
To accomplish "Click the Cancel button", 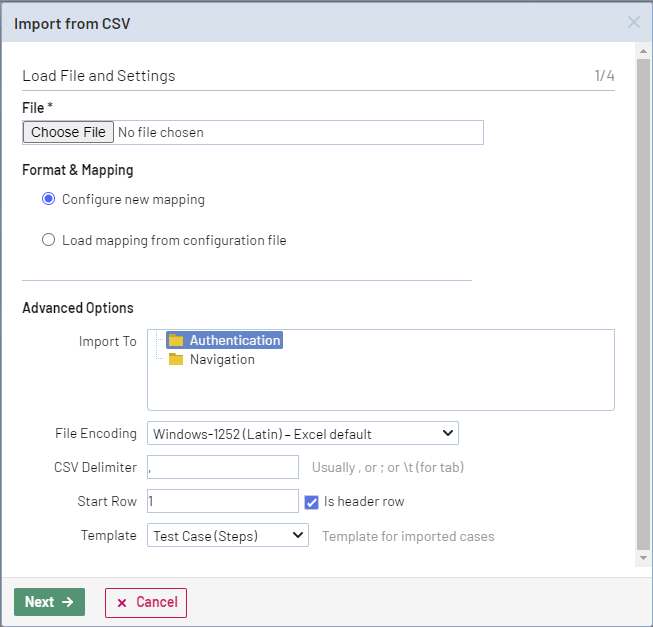I will 146,602.
